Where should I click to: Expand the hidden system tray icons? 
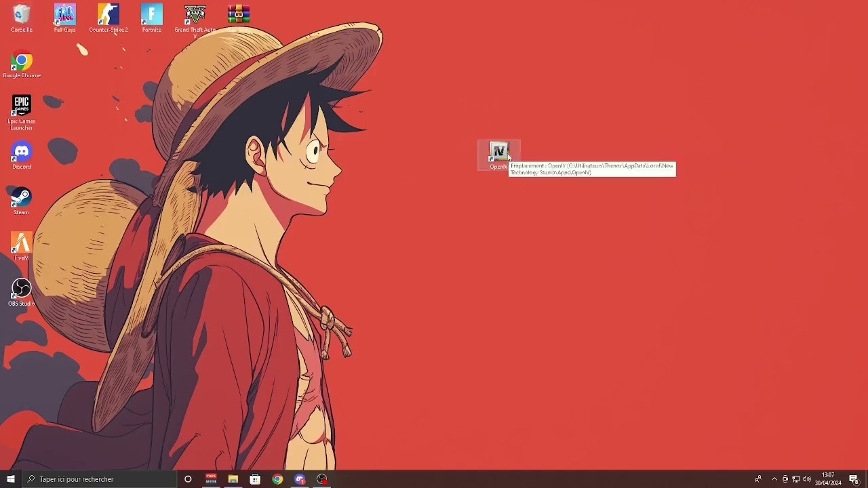(774, 479)
